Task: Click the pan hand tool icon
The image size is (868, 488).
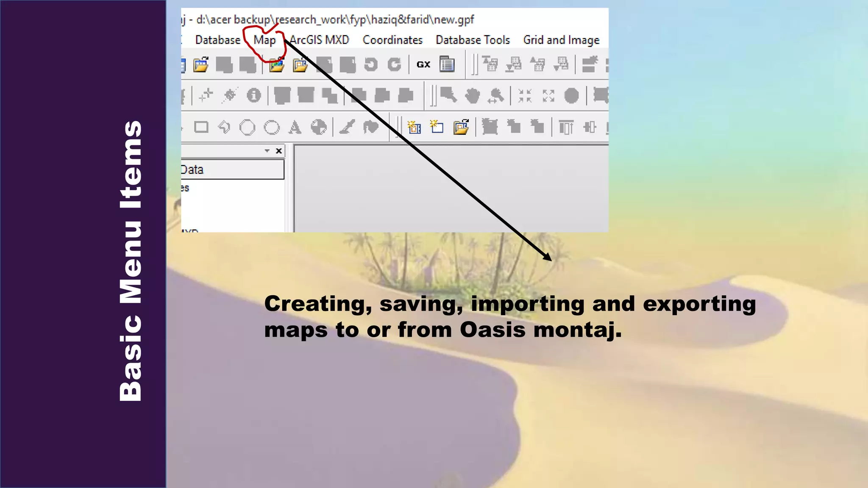Action: pyautogui.click(x=472, y=96)
